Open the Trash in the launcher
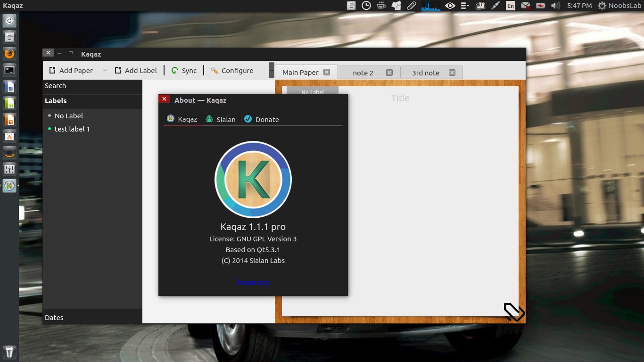 [10, 352]
